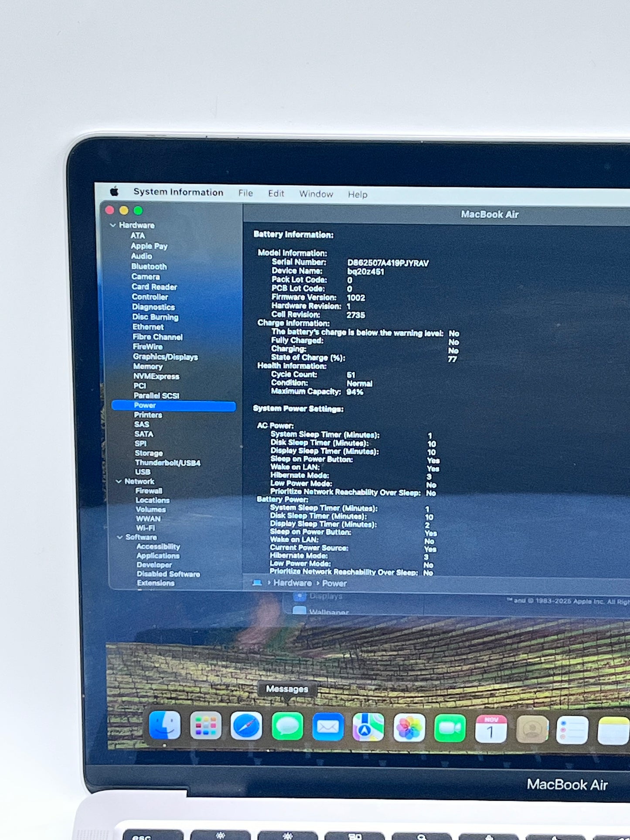Select Diagnostics in the sidebar
This screenshot has width=630, height=840.
coord(153,307)
